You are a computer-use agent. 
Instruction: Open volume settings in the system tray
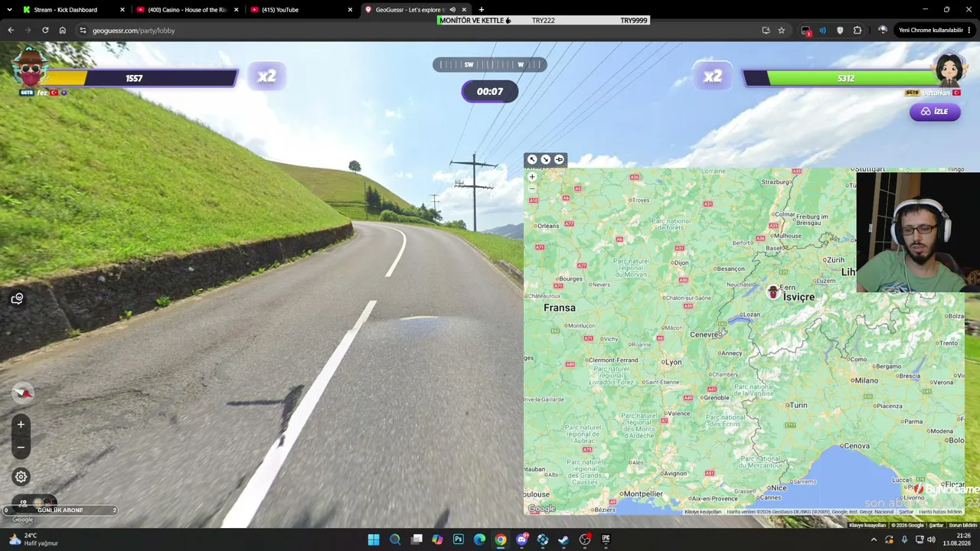(x=931, y=540)
